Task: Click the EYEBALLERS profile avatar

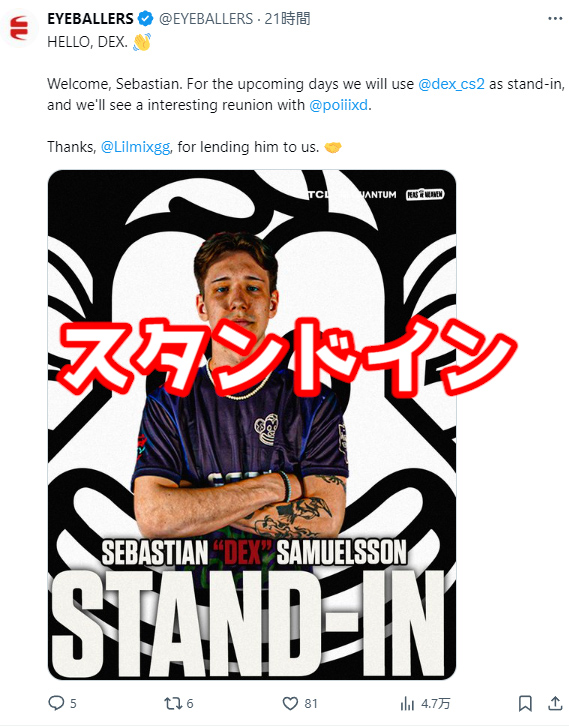Action: coord(19,28)
